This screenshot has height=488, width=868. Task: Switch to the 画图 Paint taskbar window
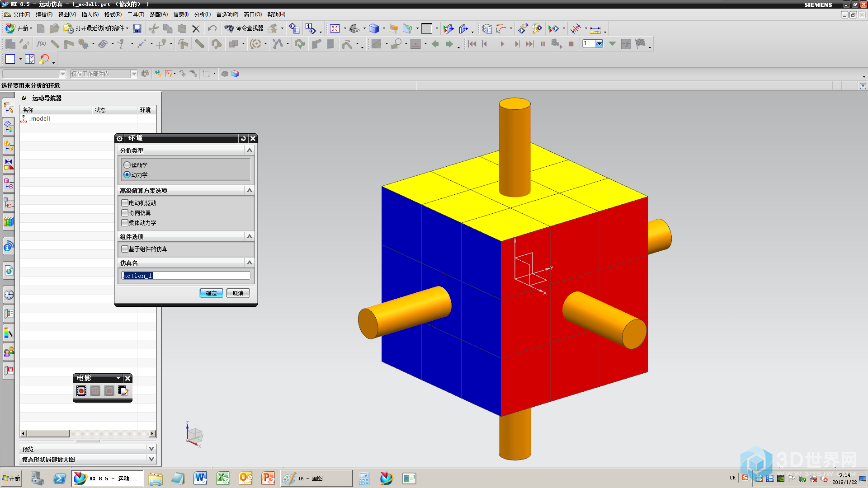tap(316, 478)
